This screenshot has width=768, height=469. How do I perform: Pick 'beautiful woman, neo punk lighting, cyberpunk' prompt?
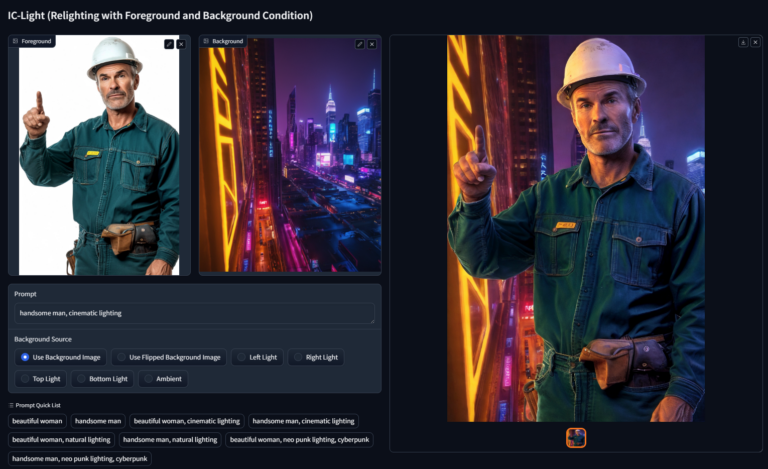click(x=299, y=440)
